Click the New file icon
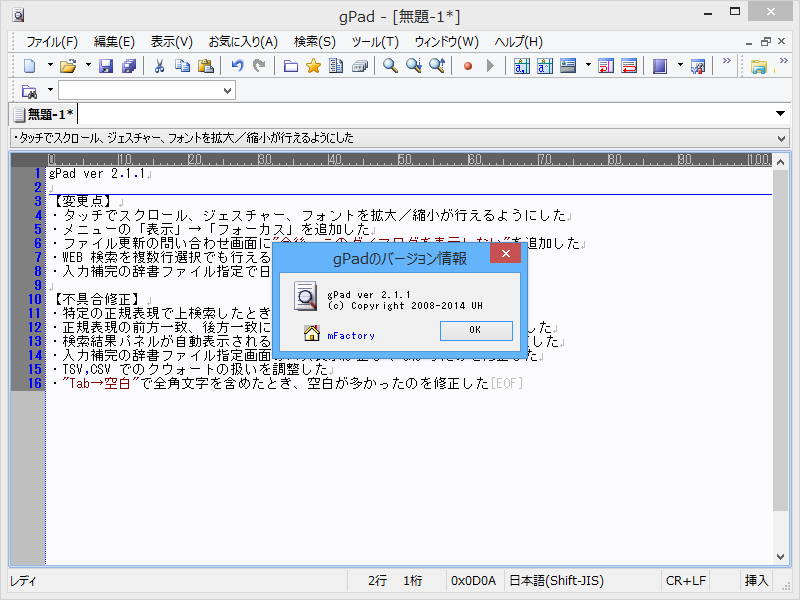Image resolution: width=800 pixels, height=600 pixels. pos(30,66)
